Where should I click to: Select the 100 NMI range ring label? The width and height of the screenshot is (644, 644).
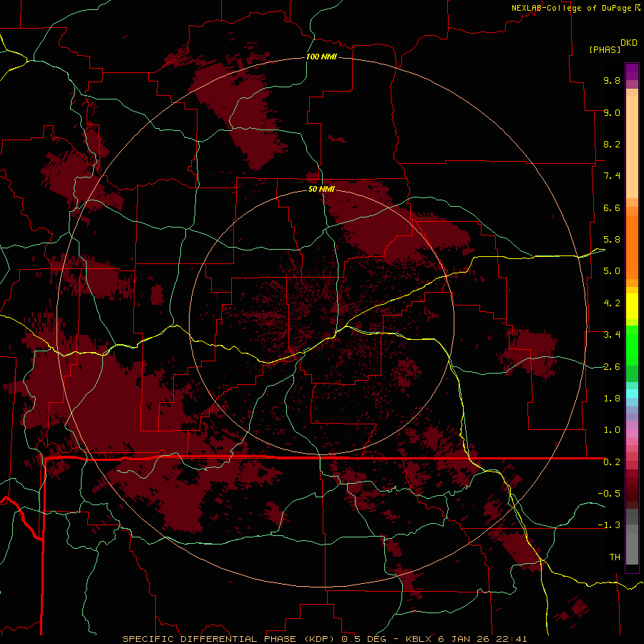321,57
